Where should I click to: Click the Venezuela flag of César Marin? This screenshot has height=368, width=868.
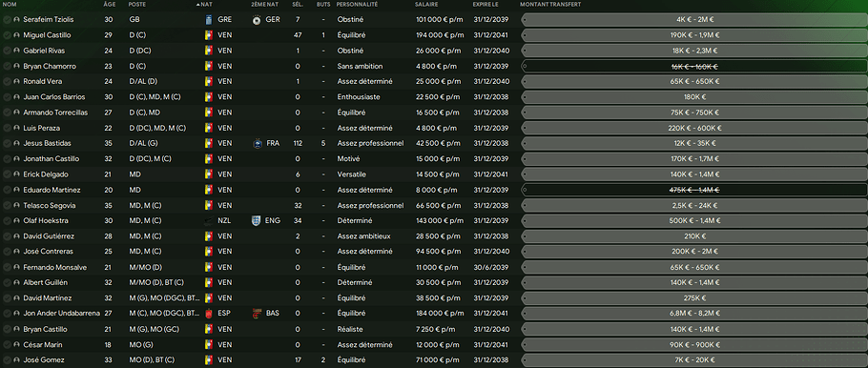coord(208,345)
